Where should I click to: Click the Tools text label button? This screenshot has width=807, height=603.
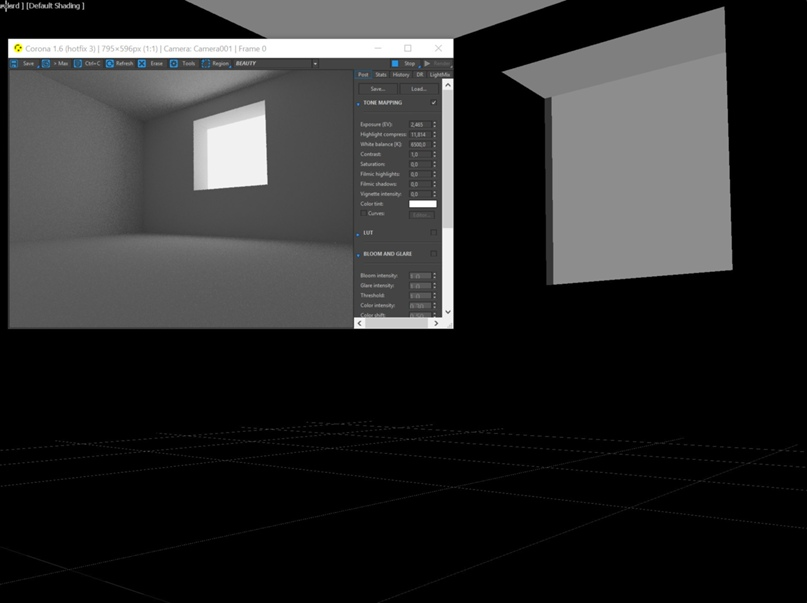coord(188,63)
